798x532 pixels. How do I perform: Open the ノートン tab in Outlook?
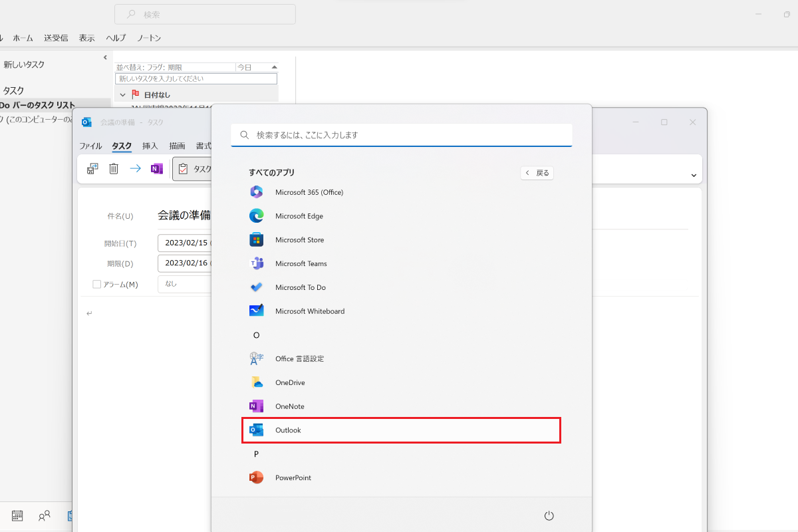point(149,38)
